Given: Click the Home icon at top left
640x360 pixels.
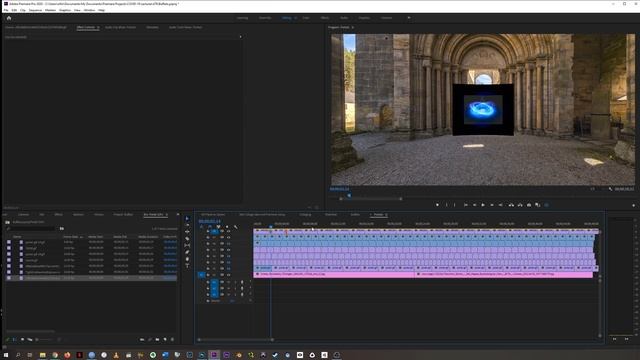Looking at the screenshot, I should pyautogui.click(x=9, y=18).
